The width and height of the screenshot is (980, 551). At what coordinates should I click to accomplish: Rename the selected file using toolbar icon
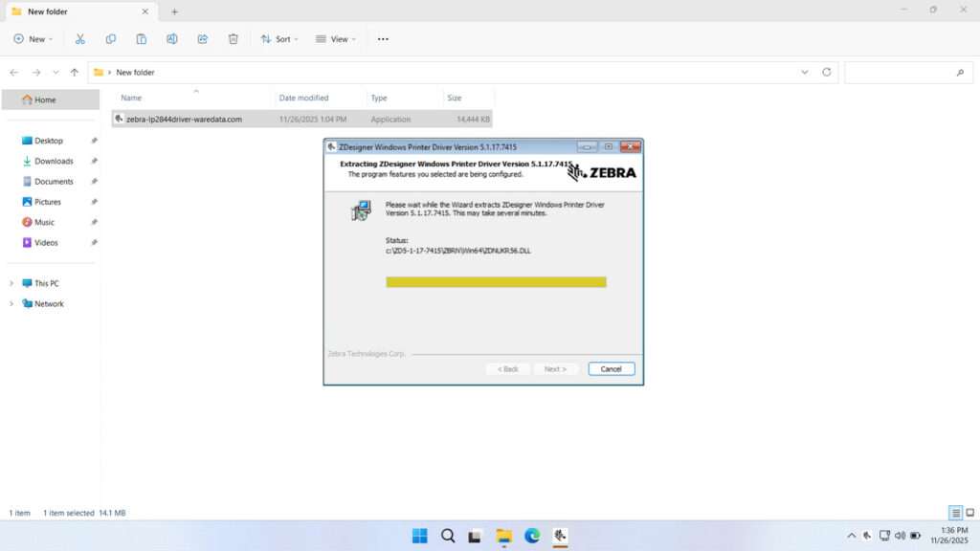click(172, 38)
